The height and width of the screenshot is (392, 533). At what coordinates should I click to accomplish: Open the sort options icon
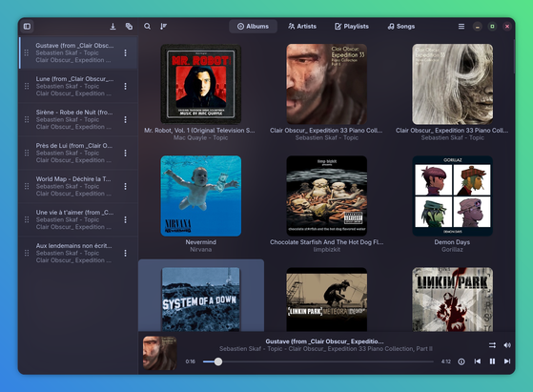163,26
